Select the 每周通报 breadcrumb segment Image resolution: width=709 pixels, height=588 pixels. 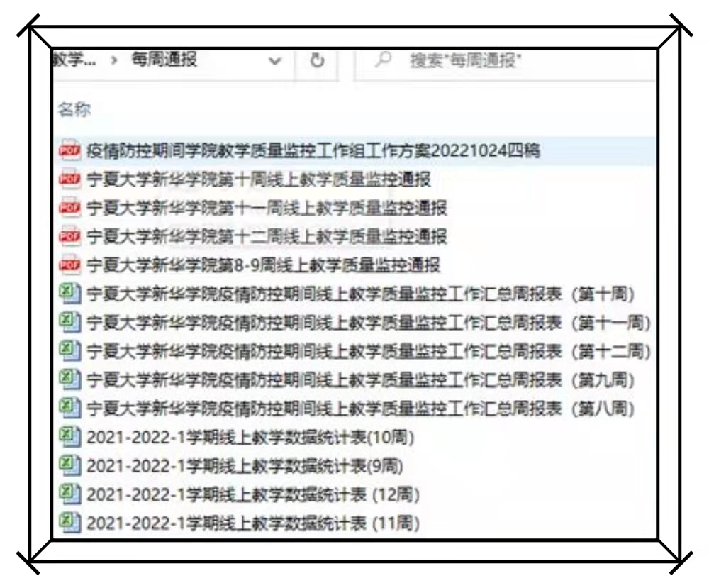[x=164, y=59]
